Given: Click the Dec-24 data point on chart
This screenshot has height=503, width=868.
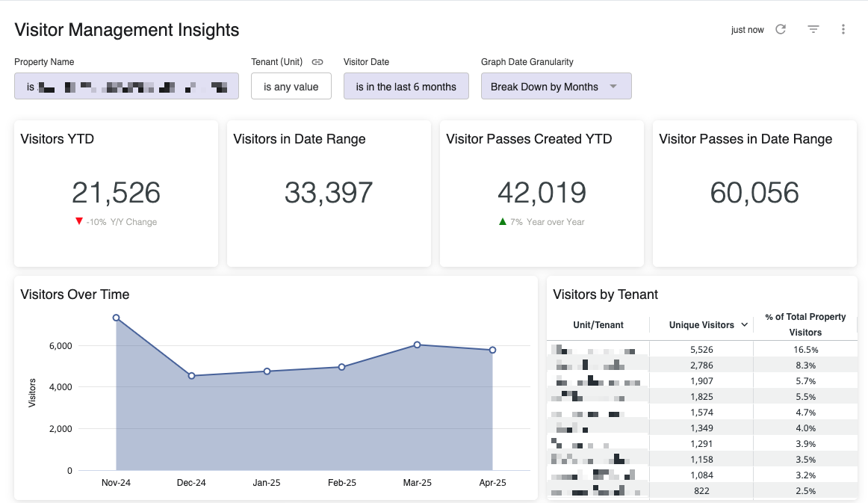Looking at the screenshot, I should tap(191, 376).
